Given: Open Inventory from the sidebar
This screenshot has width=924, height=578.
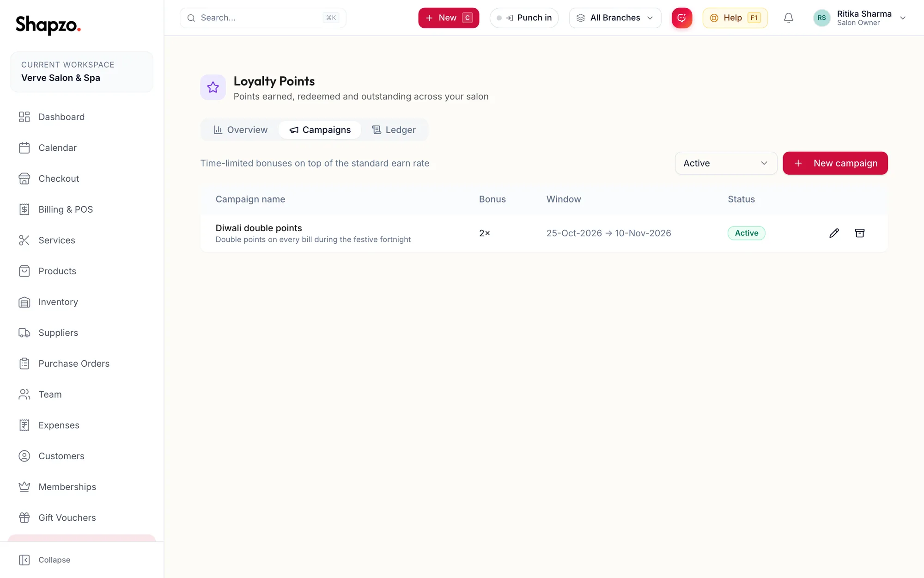Looking at the screenshot, I should click(x=82, y=302).
